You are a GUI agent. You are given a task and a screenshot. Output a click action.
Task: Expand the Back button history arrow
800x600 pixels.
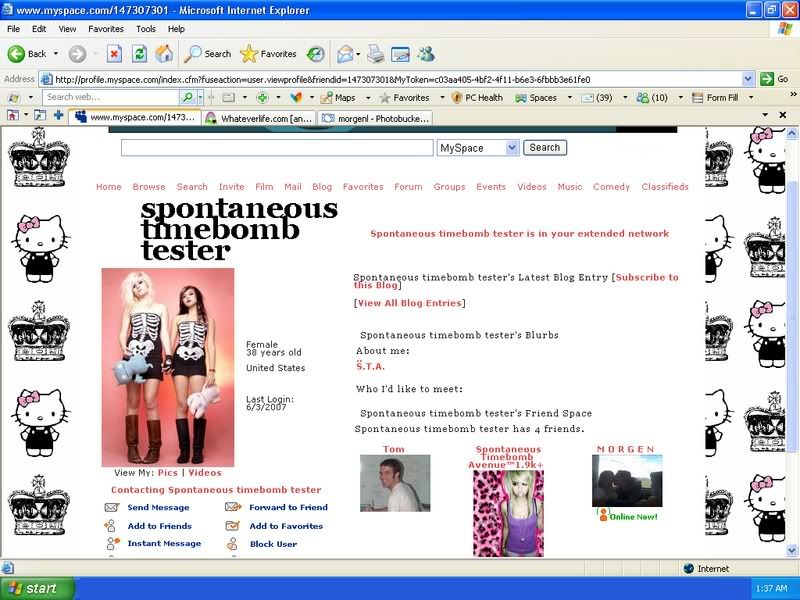[56, 54]
